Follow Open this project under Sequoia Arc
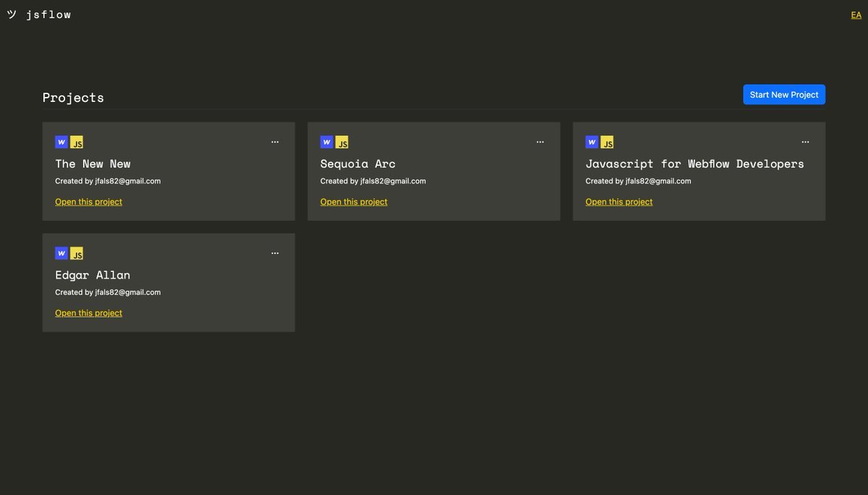 [x=354, y=202]
